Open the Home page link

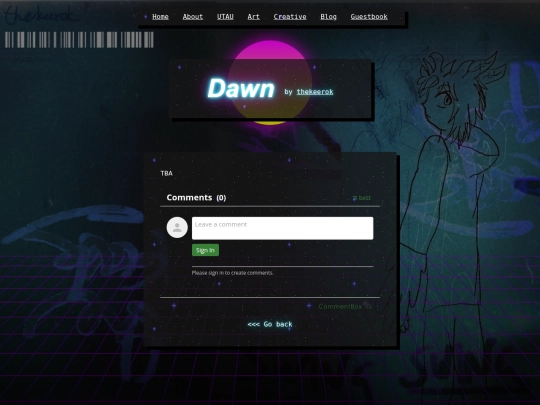160,17
